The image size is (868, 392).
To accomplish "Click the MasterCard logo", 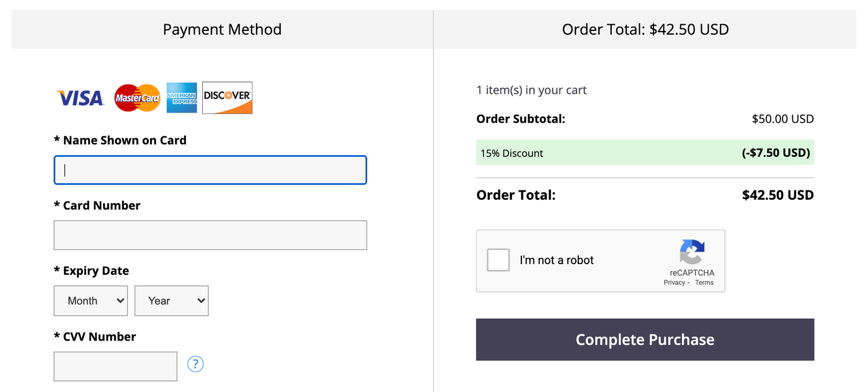I will [138, 98].
